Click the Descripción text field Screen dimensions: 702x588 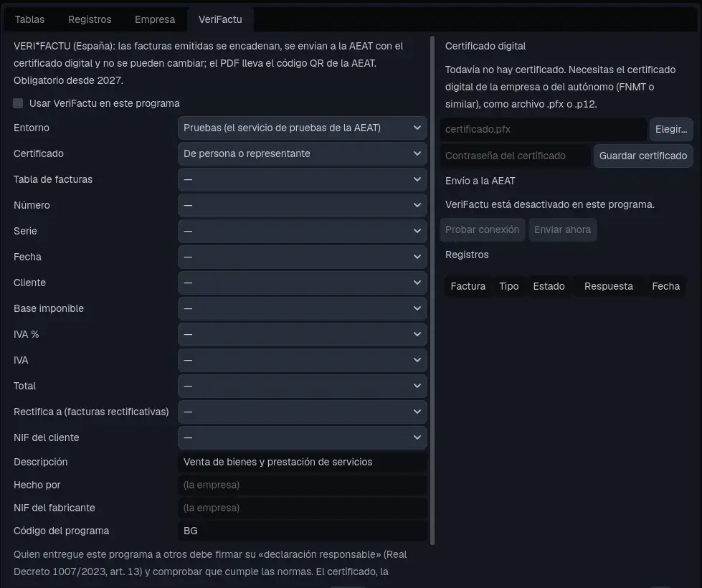click(302, 463)
